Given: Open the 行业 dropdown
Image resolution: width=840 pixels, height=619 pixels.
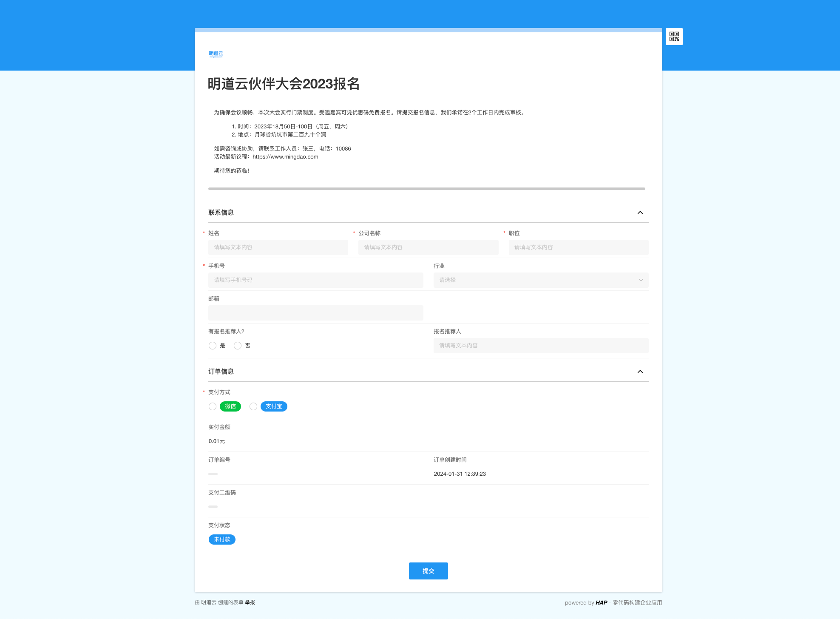Looking at the screenshot, I should point(541,280).
